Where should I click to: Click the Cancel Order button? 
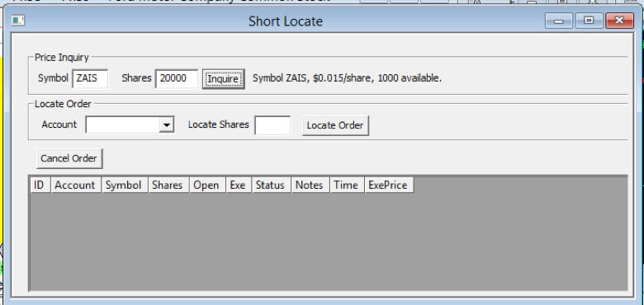69,158
